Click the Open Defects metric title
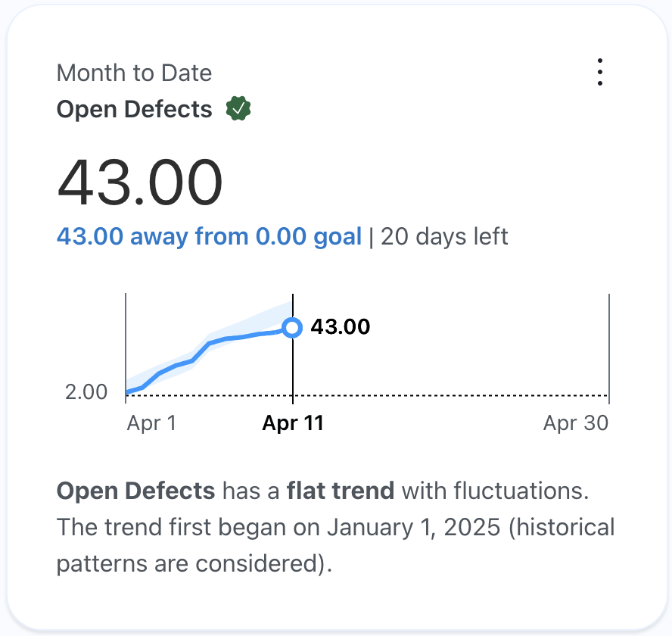Viewport: 672px width, 636px height. [134, 110]
